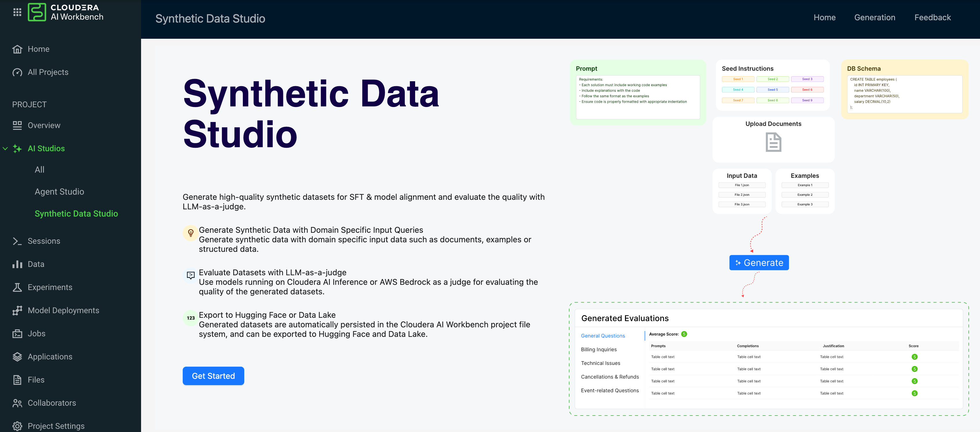
Task: Open the app grid launcher icon
Action: click(17, 12)
